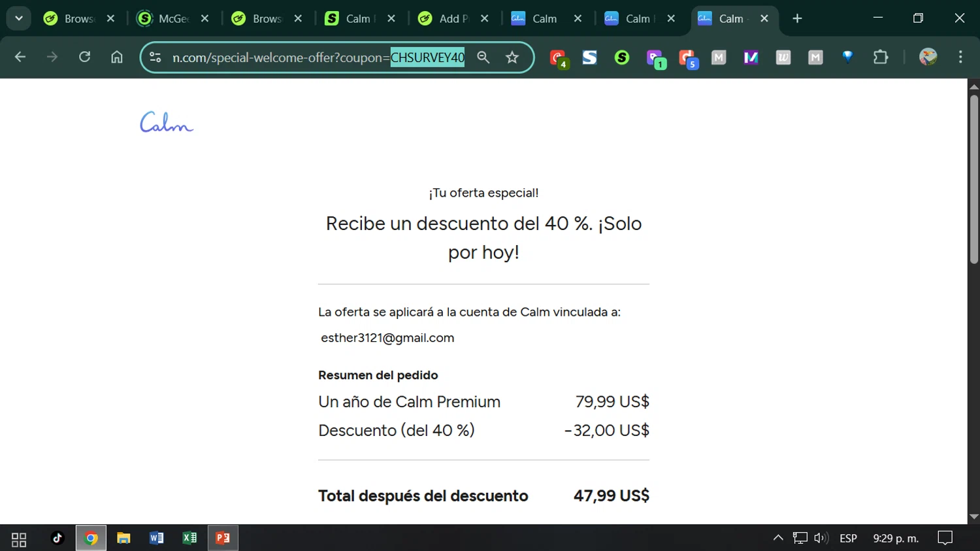
Task: Open the volume control in tray
Action: [821, 538]
